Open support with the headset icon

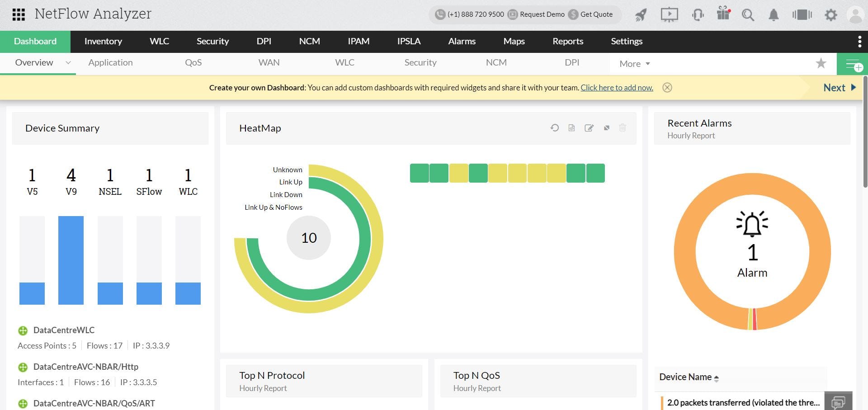[x=698, y=14]
